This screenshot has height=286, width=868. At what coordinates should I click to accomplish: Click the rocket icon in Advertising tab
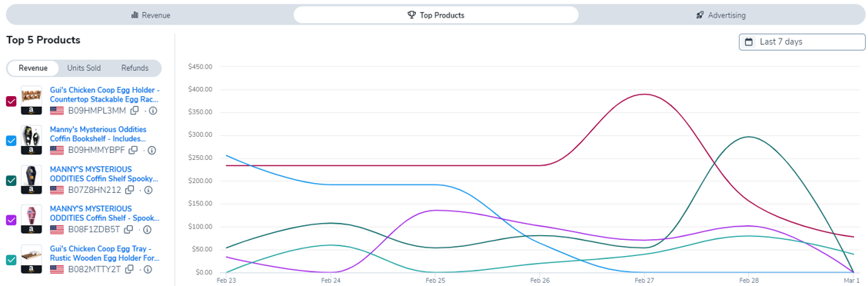pyautogui.click(x=700, y=15)
